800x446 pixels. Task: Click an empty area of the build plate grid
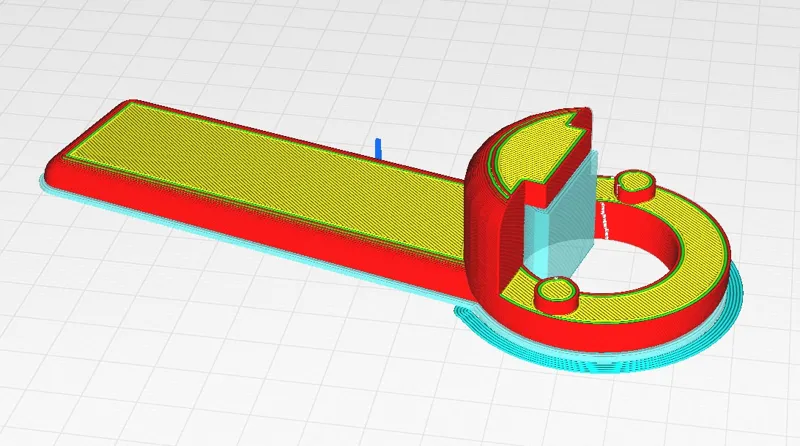click(204, 357)
